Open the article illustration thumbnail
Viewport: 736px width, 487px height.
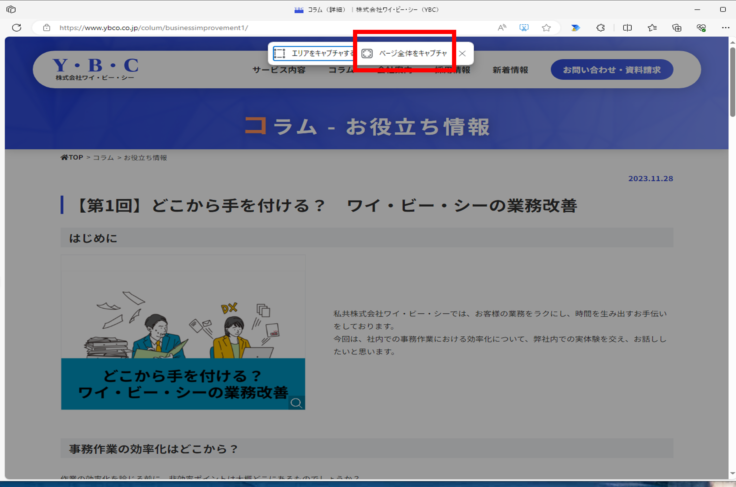pyautogui.click(x=183, y=333)
